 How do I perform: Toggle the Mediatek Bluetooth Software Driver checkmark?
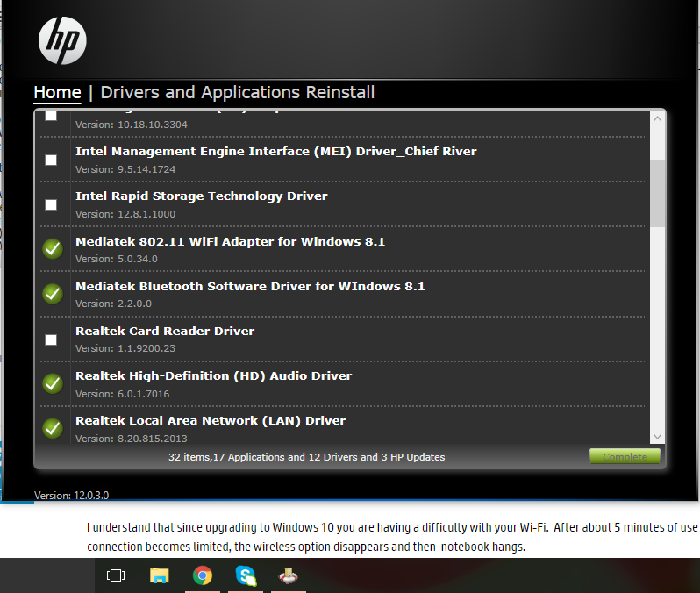coord(53,294)
